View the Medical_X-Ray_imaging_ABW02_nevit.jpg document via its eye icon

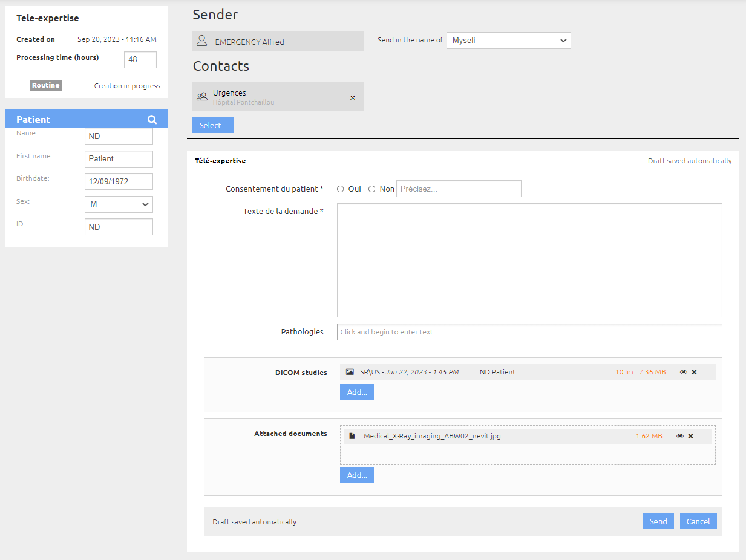tap(680, 436)
